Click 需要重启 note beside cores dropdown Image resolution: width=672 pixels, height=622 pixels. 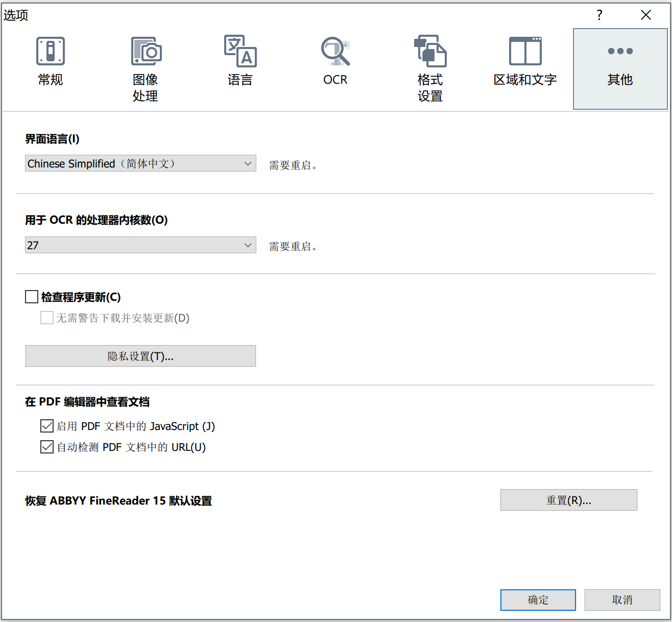[x=293, y=246]
